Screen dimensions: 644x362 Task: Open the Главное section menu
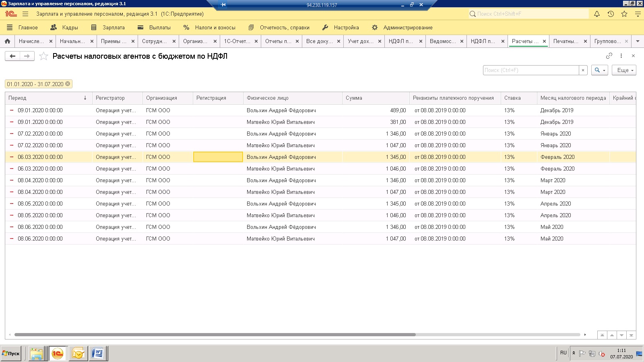pos(23,27)
